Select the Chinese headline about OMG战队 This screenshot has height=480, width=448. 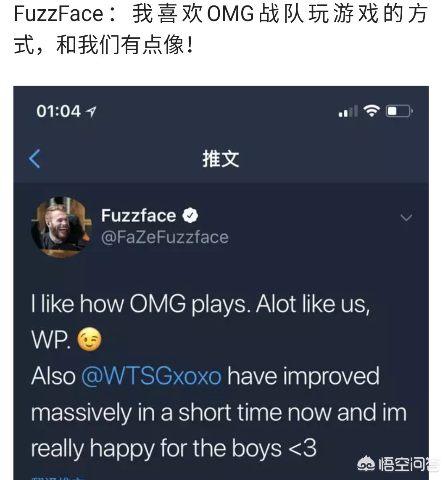click(x=221, y=29)
